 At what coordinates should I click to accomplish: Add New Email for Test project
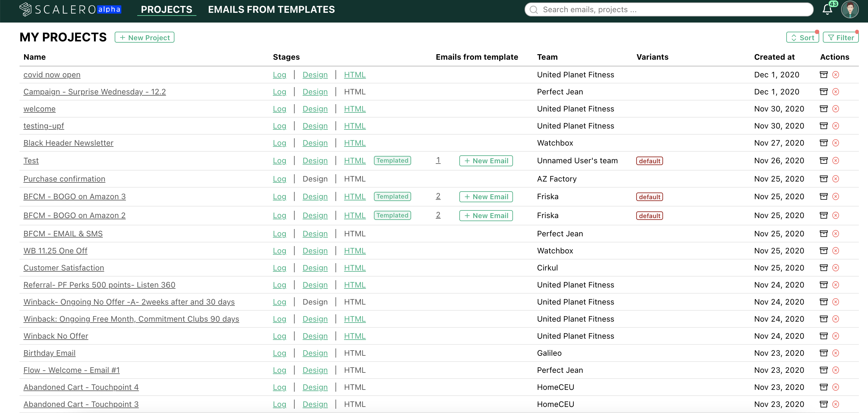(x=486, y=161)
